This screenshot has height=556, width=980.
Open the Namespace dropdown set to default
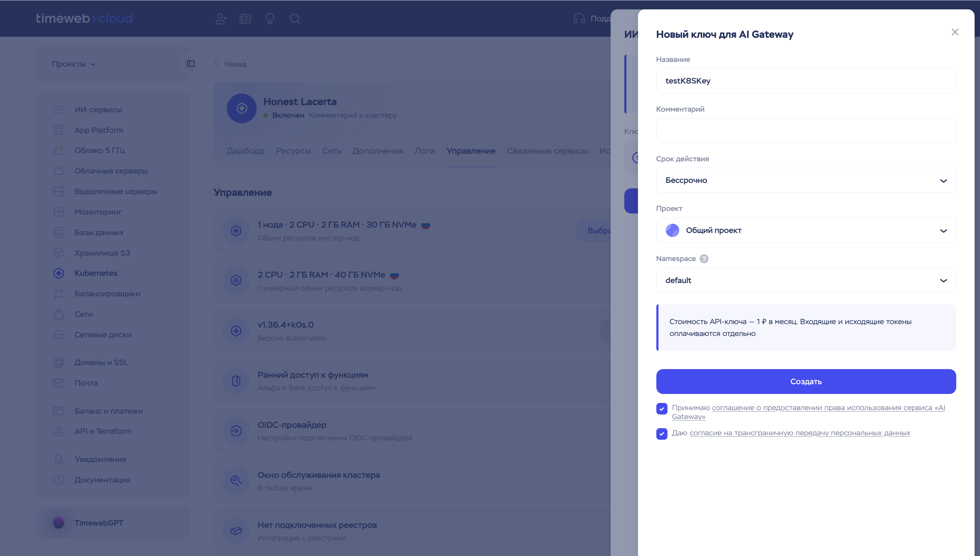806,280
